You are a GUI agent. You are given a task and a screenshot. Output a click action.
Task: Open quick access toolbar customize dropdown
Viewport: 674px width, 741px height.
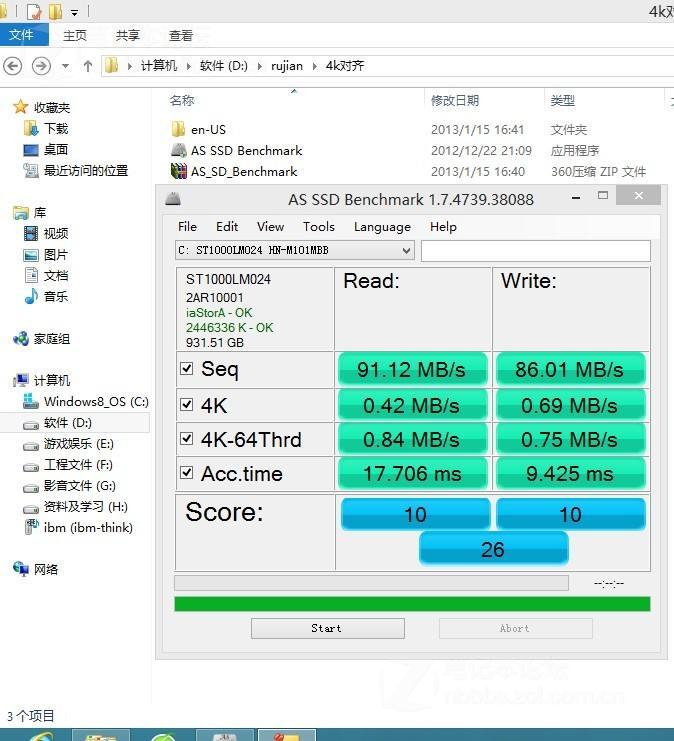(74, 12)
